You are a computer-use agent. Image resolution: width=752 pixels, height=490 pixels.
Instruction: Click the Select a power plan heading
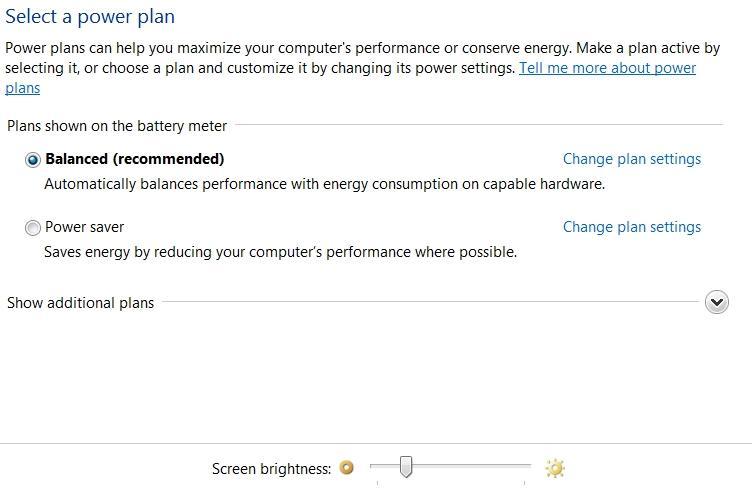(x=90, y=17)
